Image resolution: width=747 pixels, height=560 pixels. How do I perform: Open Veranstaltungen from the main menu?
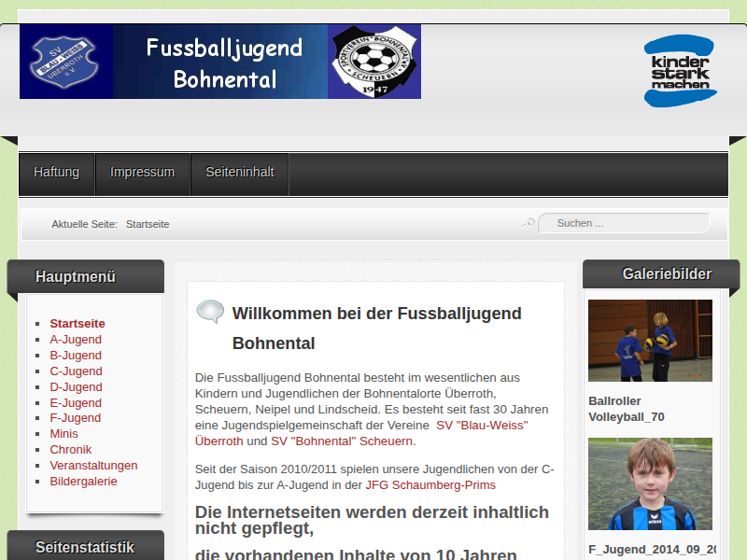coord(93,466)
